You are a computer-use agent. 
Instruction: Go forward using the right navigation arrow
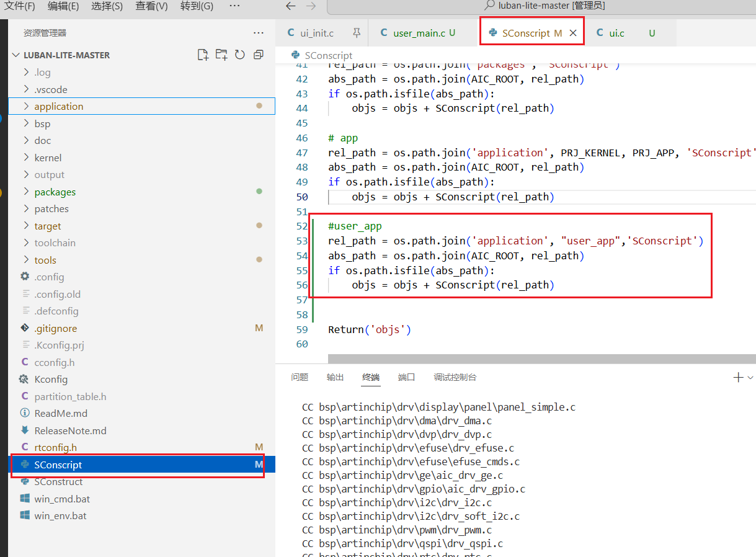click(311, 6)
